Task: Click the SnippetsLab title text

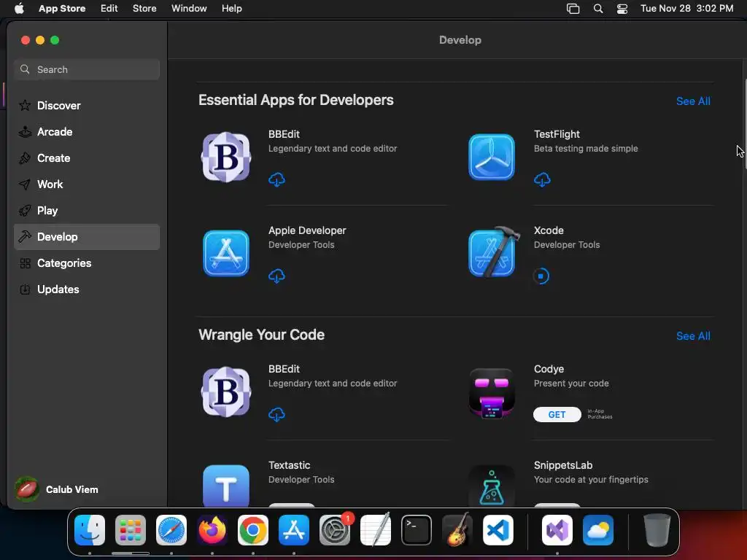Action: pos(562,465)
